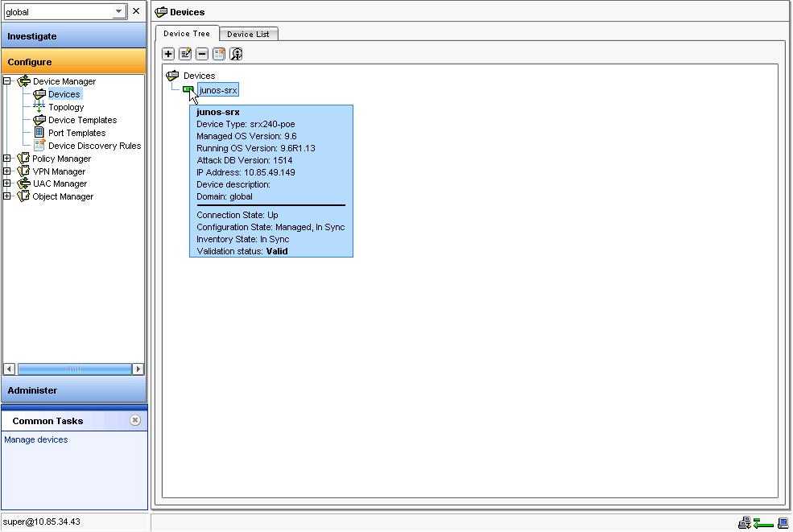Click the navigation tree horizontal scrollbar thumb
793x532 pixels.
[74, 369]
